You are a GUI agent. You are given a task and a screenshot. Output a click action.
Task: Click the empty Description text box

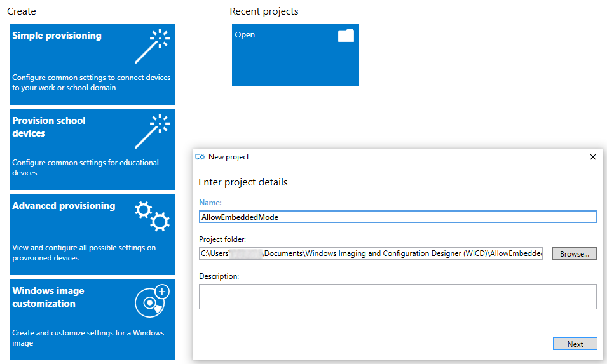[x=397, y=296]
